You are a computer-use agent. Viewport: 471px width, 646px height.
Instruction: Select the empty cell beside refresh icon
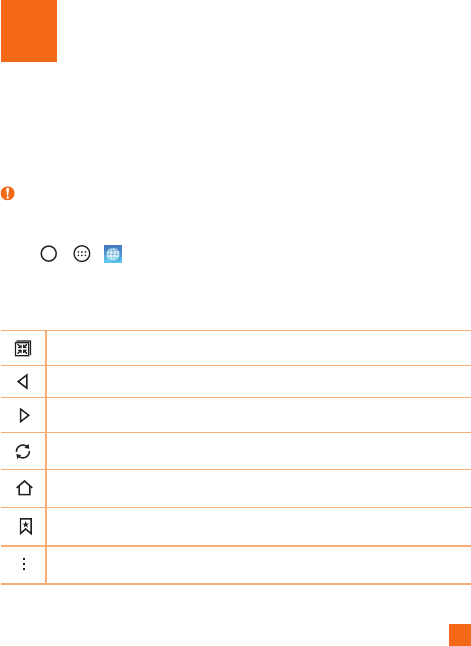(x=258, y=451)
